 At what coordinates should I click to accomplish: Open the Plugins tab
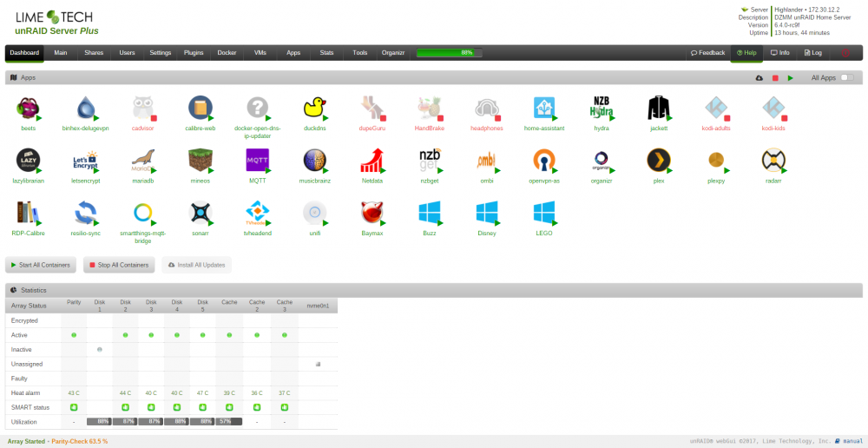point(194,53)
